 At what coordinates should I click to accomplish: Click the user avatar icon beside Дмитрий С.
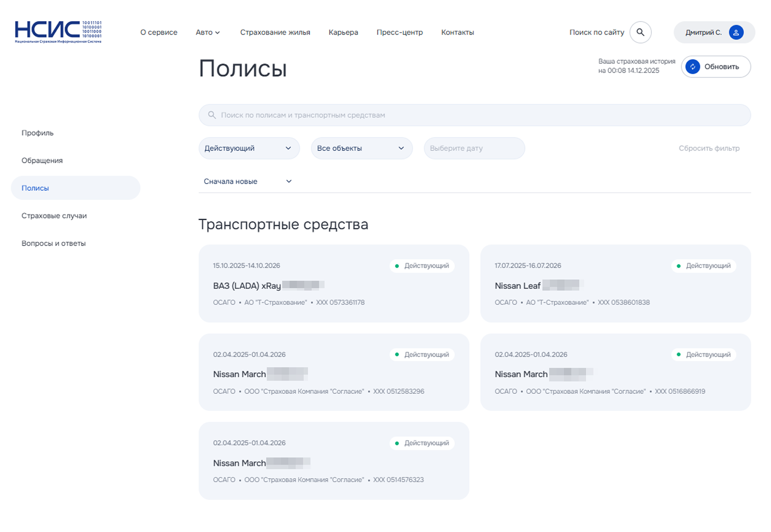click(x=735, y=32)
